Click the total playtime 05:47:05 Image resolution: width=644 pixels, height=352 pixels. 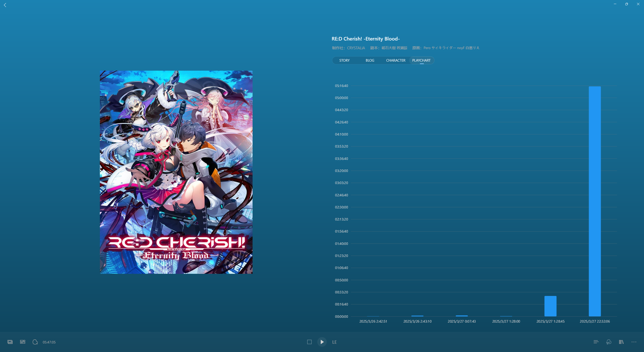point(49,342)
